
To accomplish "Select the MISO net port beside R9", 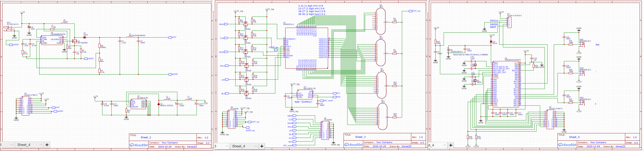I will pyautogui.click(x=224, y=24).
